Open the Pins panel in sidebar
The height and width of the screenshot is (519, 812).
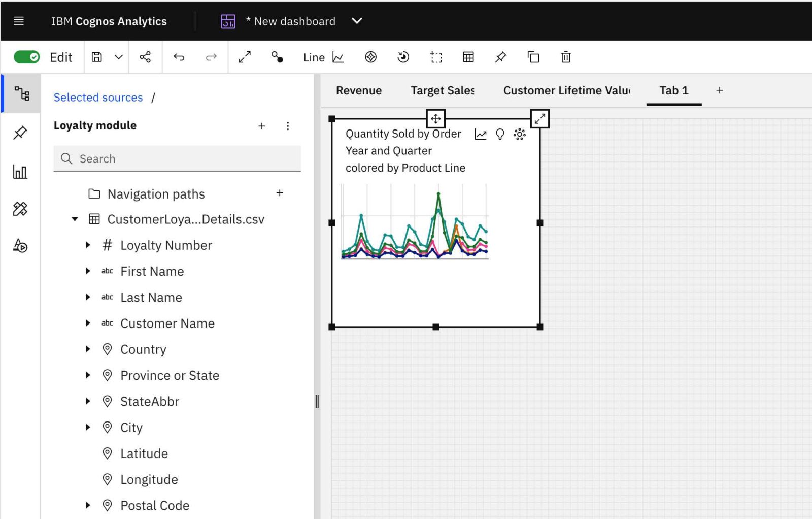pos(21,133)
